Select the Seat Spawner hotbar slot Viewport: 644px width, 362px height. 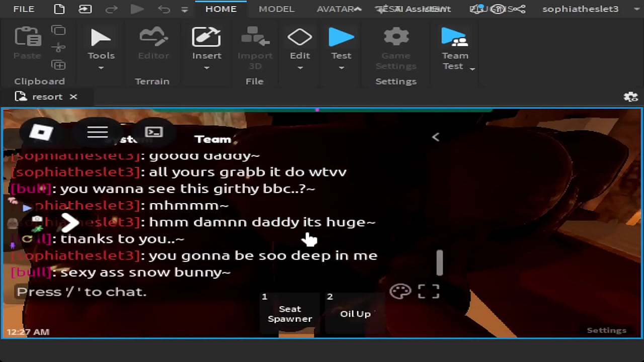(290, 313)
